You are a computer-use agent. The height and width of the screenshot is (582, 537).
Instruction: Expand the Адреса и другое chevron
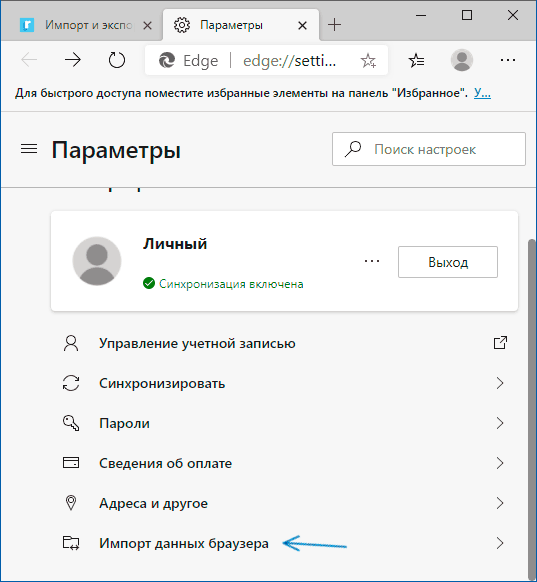coord(500,503)
